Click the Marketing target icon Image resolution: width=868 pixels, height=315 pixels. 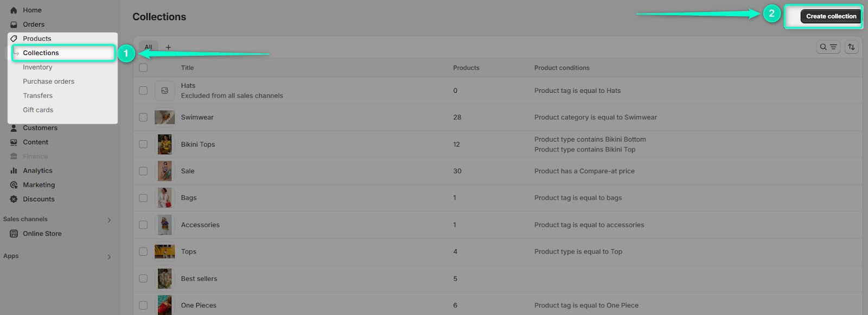(14, 185)
